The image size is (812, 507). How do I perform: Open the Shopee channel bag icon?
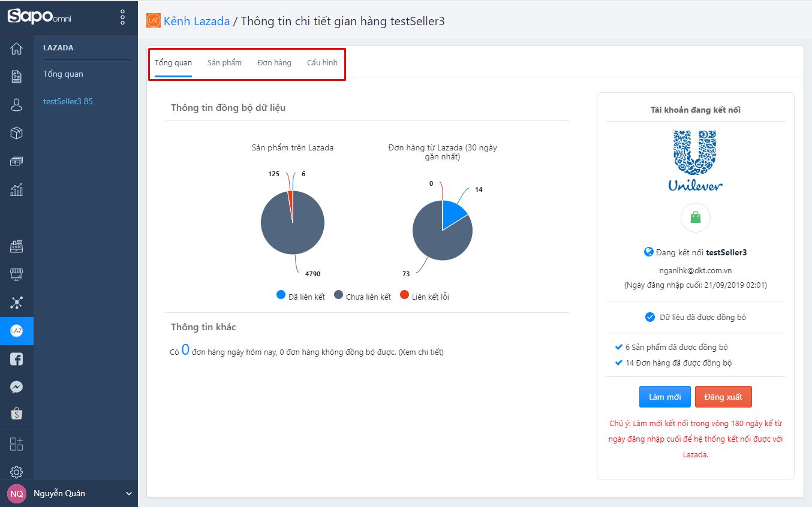(x=16, y=414)
